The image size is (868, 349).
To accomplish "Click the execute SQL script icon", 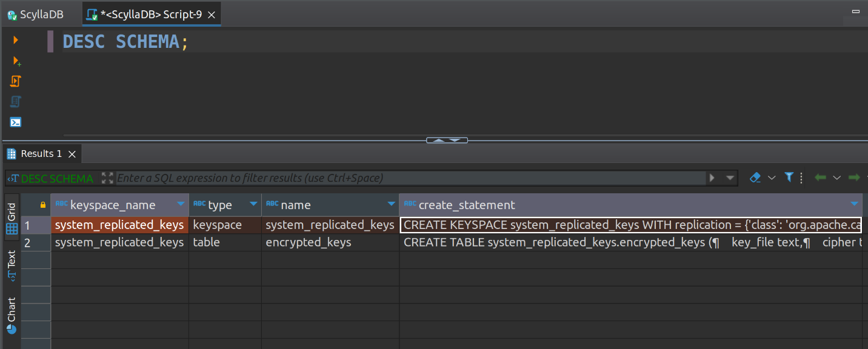I will (16, 81).
